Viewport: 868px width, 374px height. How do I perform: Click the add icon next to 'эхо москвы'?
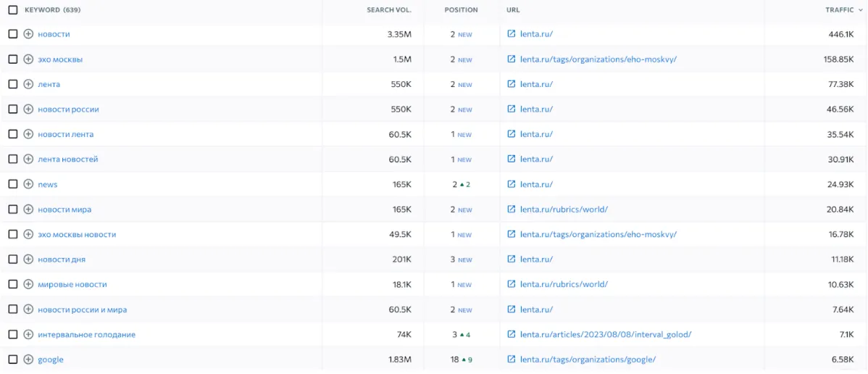tap(28, 59)
